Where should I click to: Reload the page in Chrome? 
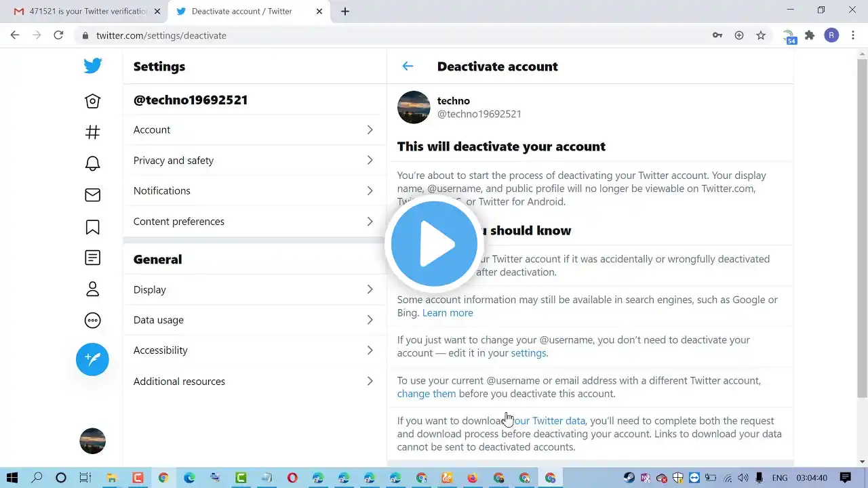point(59,35)
